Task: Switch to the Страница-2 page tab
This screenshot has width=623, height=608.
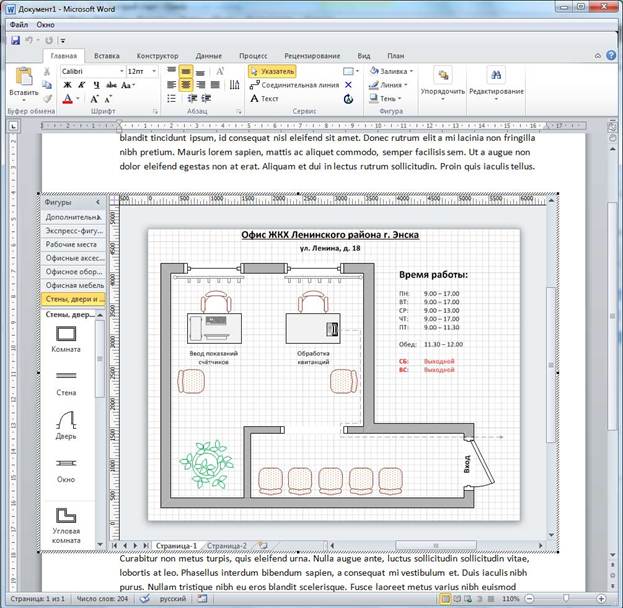Action: click(x=226, y=546)
